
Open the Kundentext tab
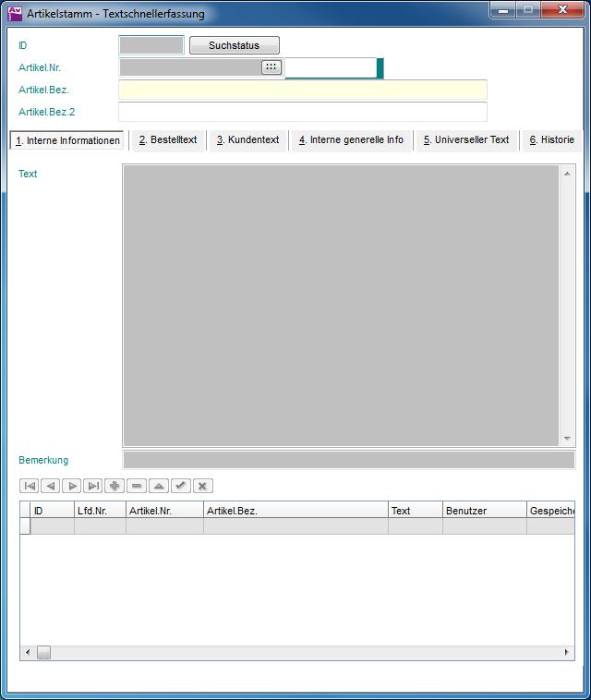(247, 140)
